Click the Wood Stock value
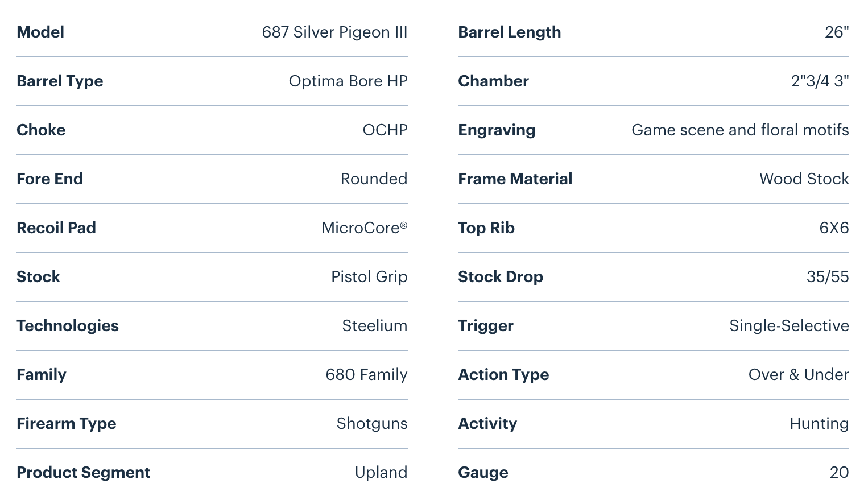 (x=804, y=179)
